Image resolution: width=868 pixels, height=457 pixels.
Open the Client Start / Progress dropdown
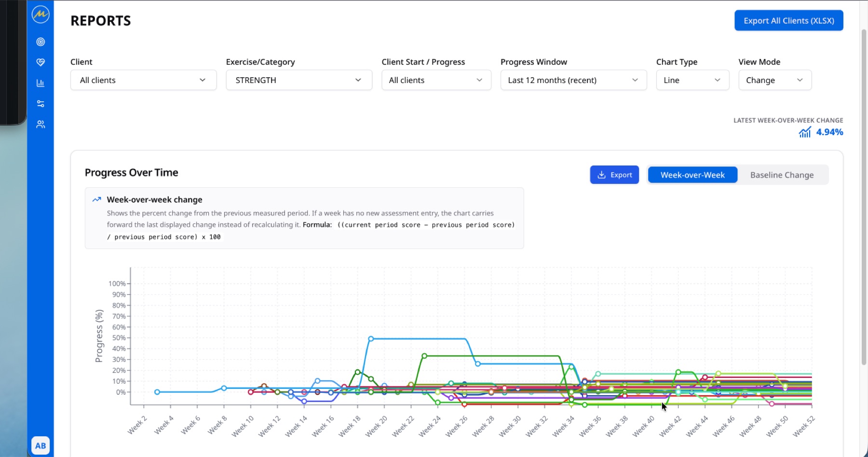pyautogui.click(x=436, y=80)
